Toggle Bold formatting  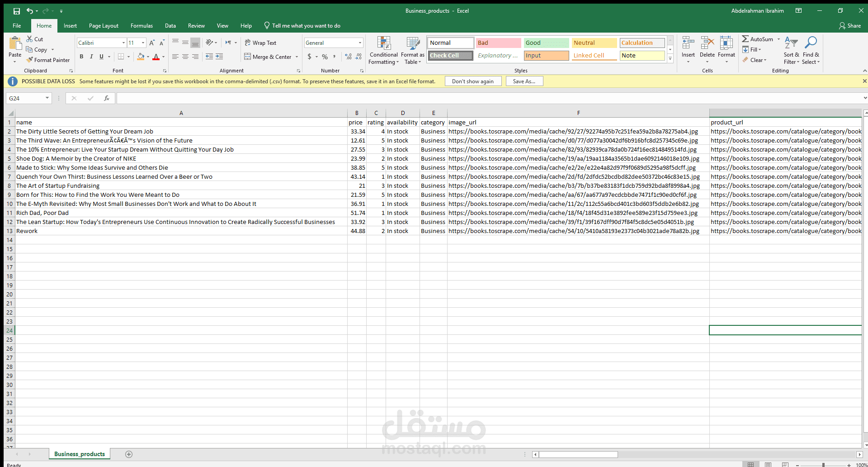pyautogui.click(x=81, y=57)
